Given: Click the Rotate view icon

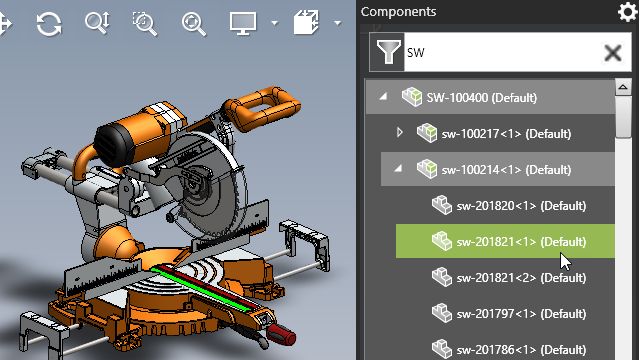Looking at the screenshot, I should click(x=49, y=23).
